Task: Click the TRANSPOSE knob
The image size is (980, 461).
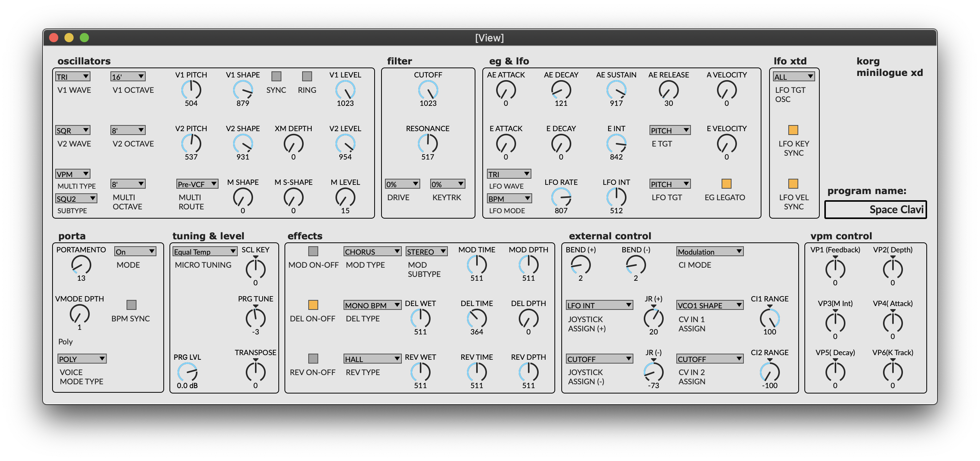Action: coord(255,372)
